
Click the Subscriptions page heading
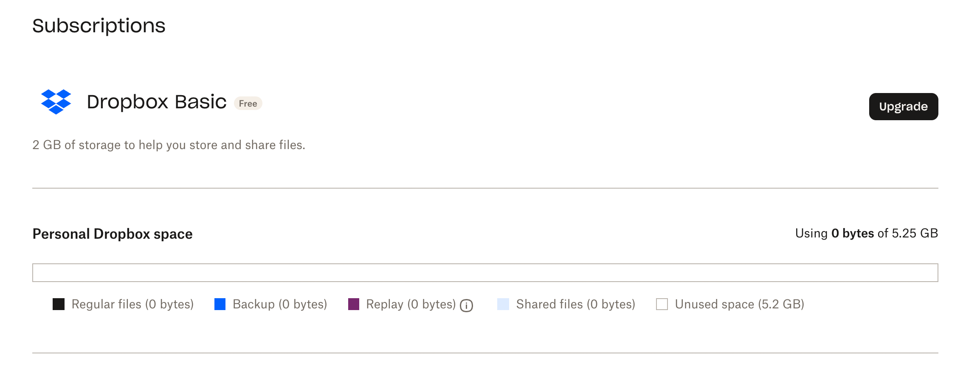tap(99, 26)
